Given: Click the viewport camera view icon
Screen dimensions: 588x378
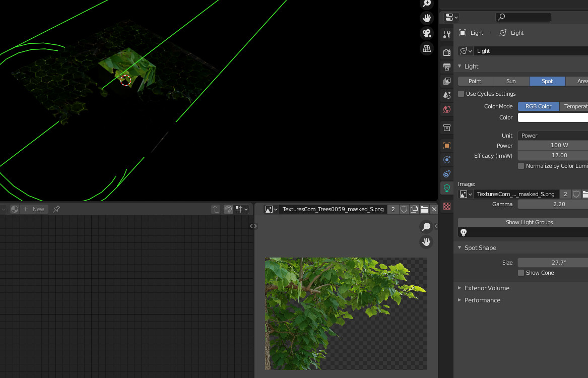Looking at the screenshot, I should click(427, 33).
